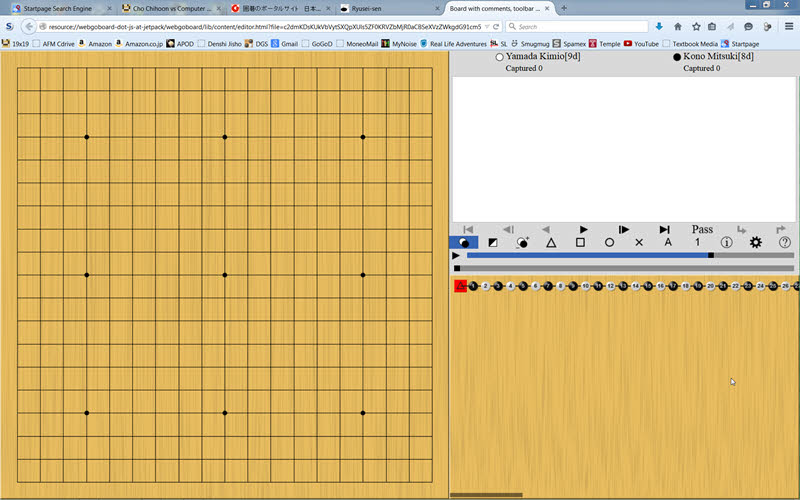This screenshot has width=800, height=500.
Task: Click the next move play arrow
Action: [x=584, y=229]
